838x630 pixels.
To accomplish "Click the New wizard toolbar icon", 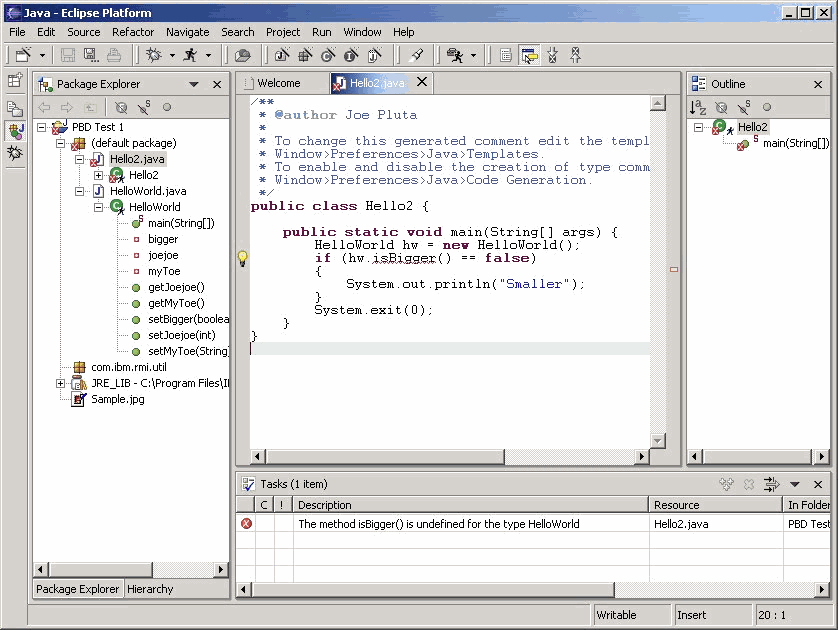I will click(x=24, y=55).
